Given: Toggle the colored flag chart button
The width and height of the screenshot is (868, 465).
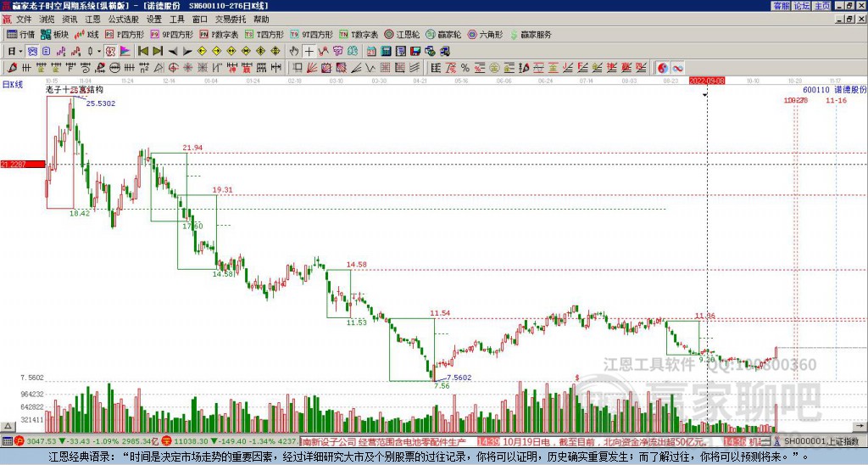Looking at the screenshot, I should tap(125, 51).
